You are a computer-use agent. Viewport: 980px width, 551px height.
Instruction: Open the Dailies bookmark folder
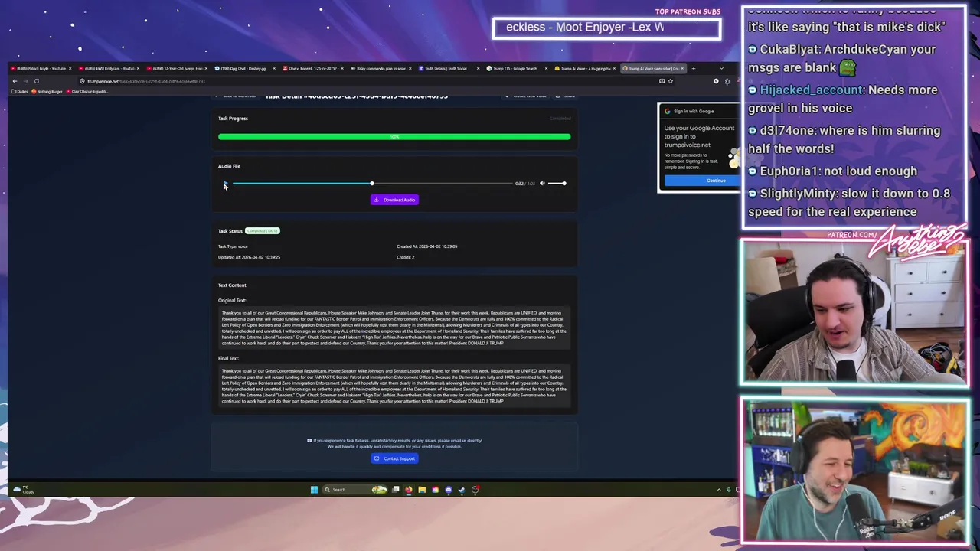(21, 92)
